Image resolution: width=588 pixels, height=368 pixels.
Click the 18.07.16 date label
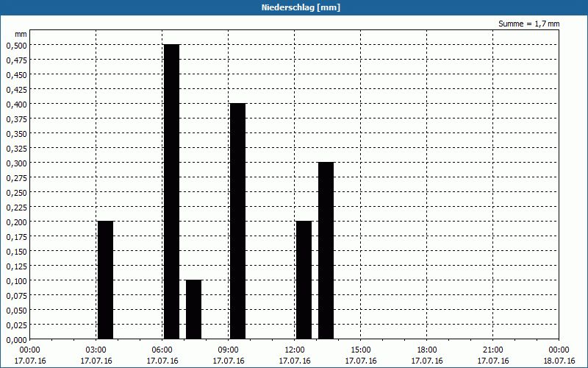point(559,361)
